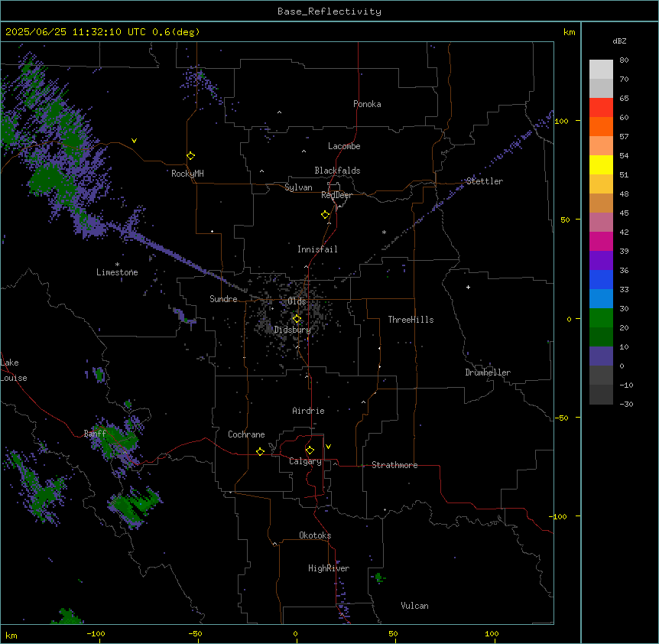
Task: Click the RockyMH label
Action: 187,174
